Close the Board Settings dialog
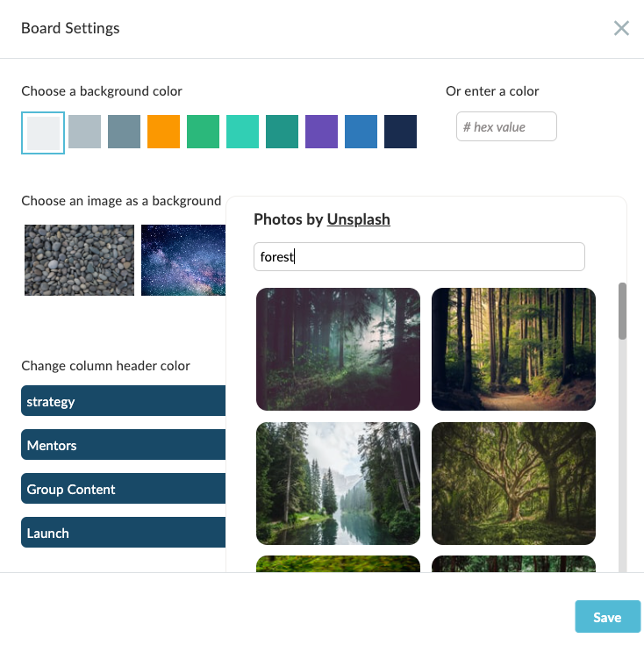Screen dimensions: 644x645 621,28
